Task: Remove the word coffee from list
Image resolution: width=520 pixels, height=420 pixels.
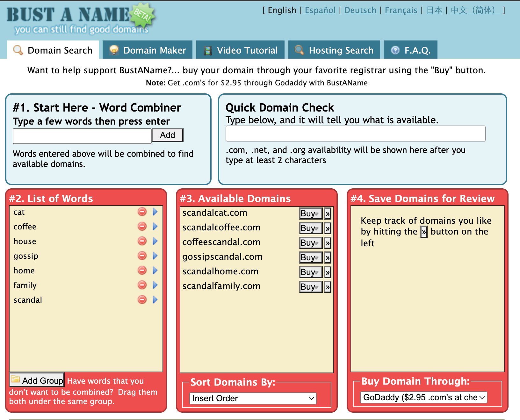Action: (142, 226)
